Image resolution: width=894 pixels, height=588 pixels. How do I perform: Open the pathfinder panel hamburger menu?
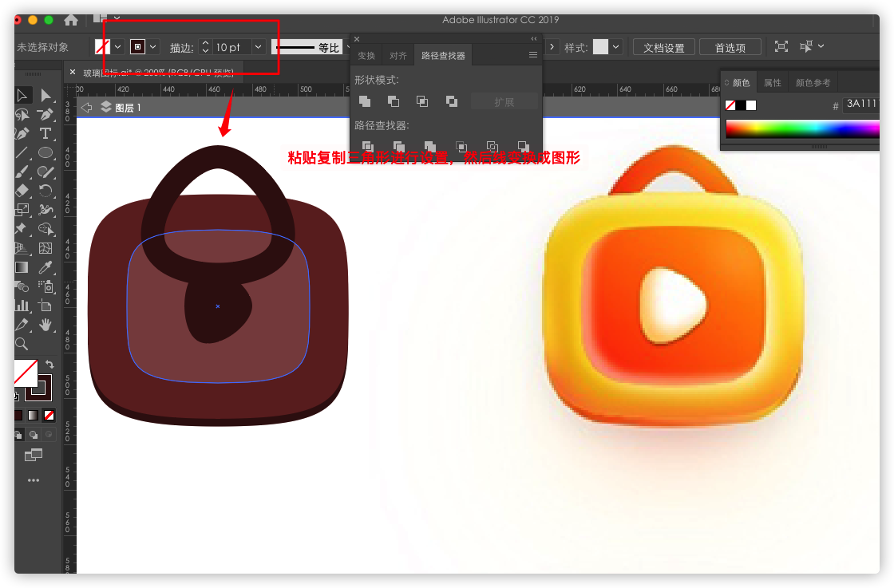(x=532, y=55)
